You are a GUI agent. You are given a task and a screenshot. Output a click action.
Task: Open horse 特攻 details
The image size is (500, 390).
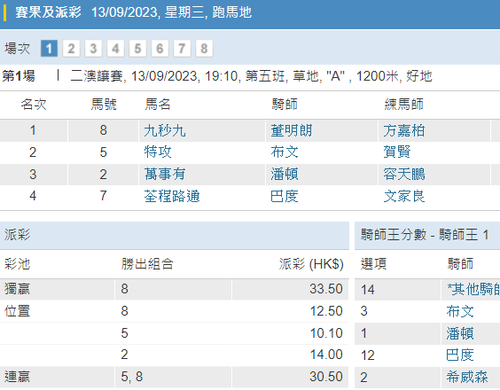pyautogui.click(x=158, y=152)
